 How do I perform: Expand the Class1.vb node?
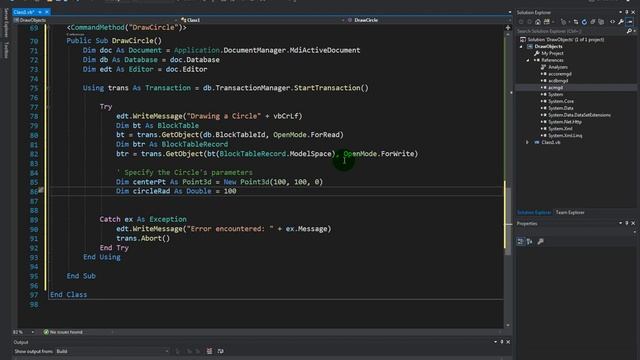528,142
